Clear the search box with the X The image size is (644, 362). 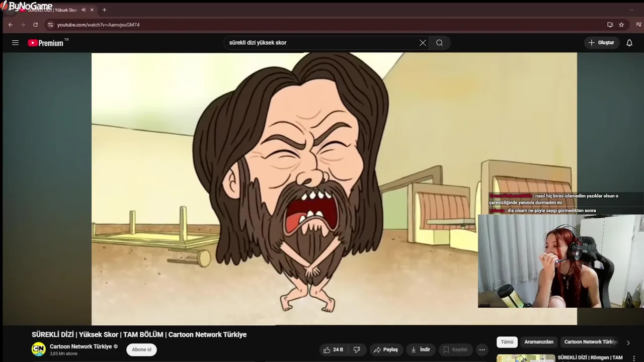click(423, 43)
